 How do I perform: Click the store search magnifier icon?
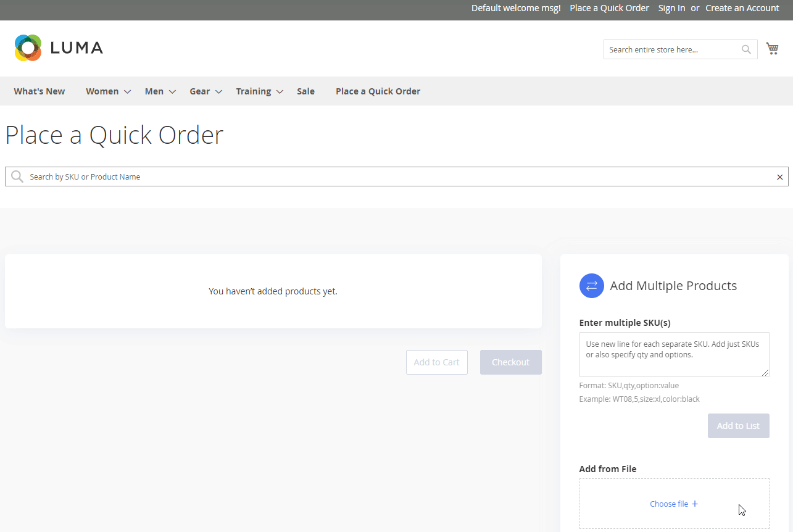pyautogui.click(x=746, y=49)
